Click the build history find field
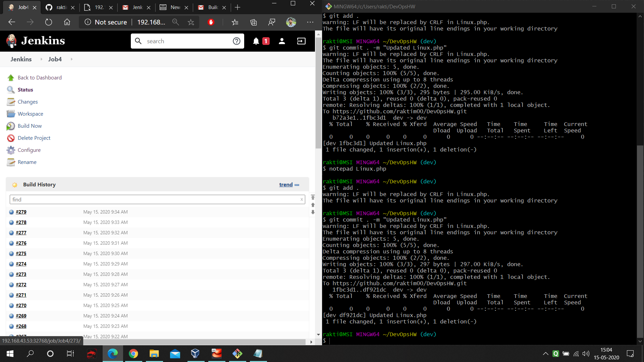Viewport: 644px width, 362px height. tap(154, 200)
